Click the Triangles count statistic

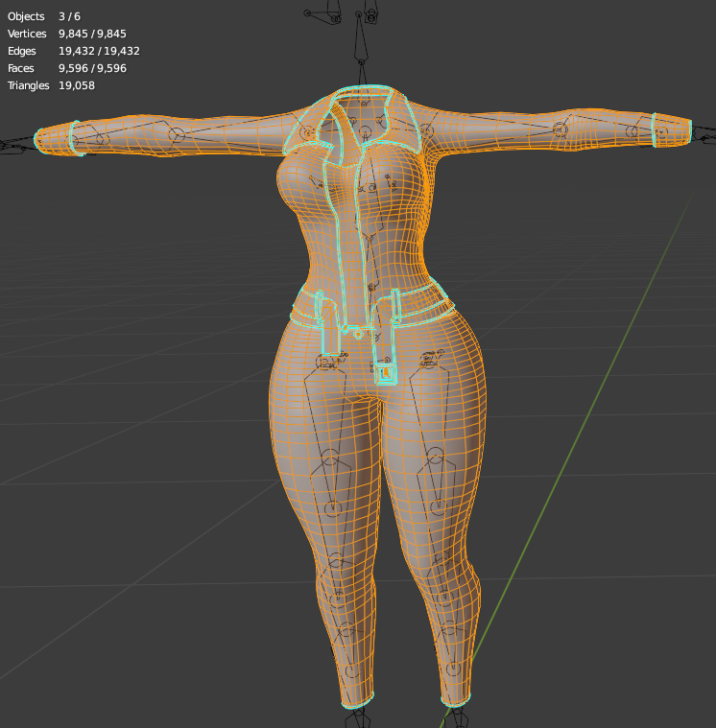(x=77, y=85)
